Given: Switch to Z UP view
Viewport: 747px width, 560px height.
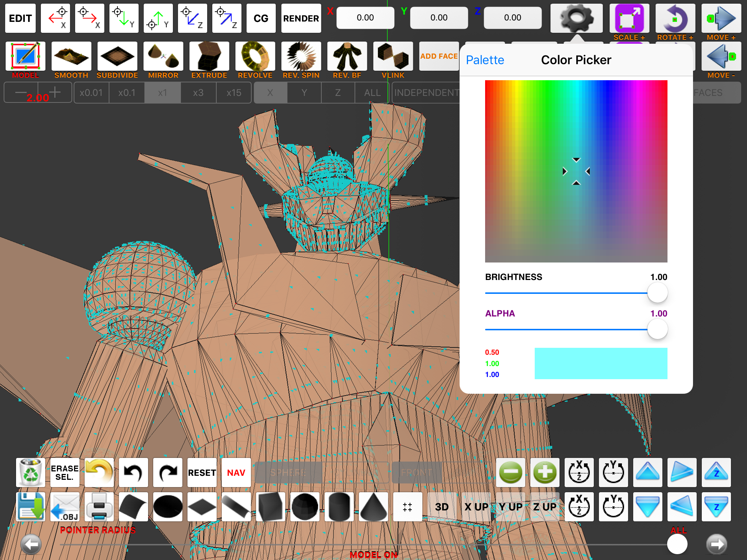Looking at the screenshot, I should click(545, 507).
